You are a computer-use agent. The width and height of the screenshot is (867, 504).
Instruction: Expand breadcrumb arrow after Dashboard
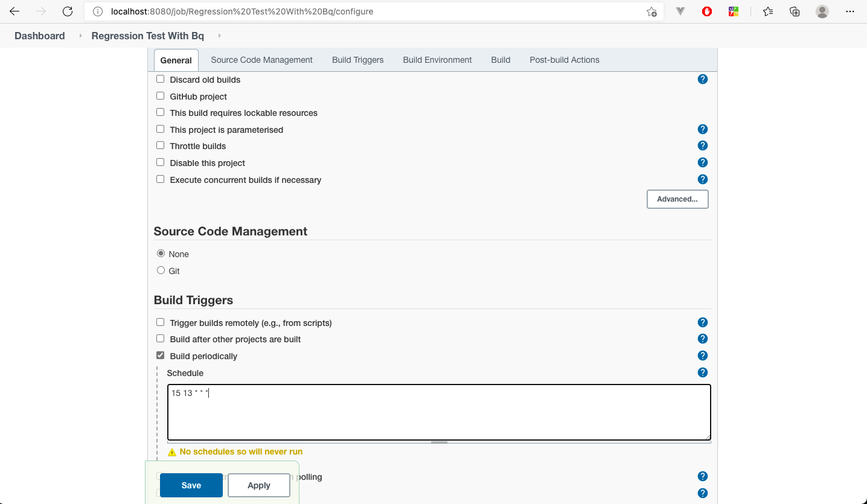[x=80, y=36]
